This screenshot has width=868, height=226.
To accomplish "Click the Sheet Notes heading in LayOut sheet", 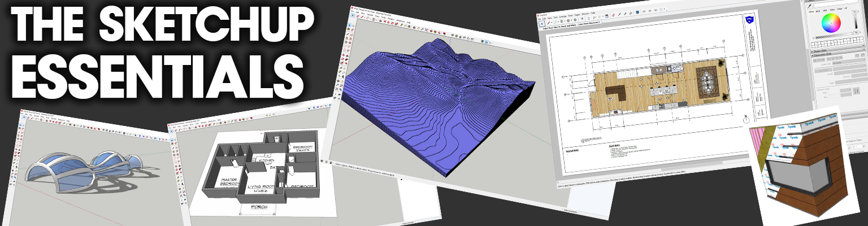I will coord(615,145).
